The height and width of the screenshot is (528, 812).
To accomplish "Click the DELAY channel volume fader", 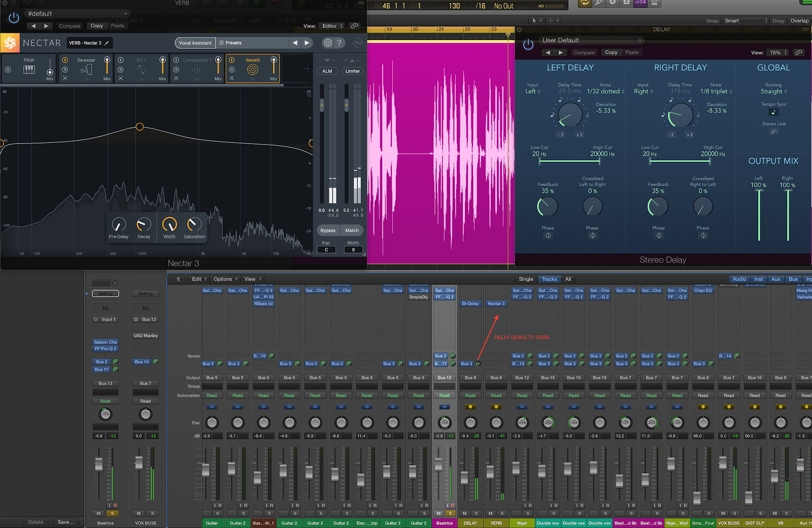I will 464,477.
